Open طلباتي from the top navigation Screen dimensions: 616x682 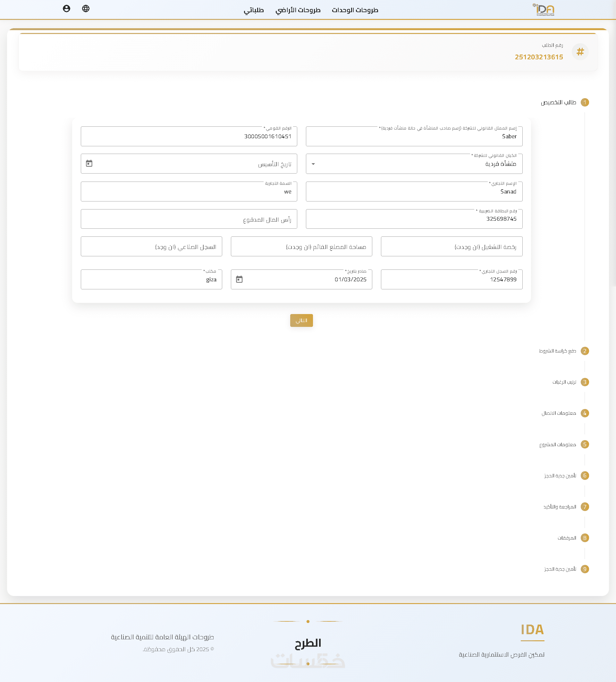pyautogui.click(x=254, y=10)
